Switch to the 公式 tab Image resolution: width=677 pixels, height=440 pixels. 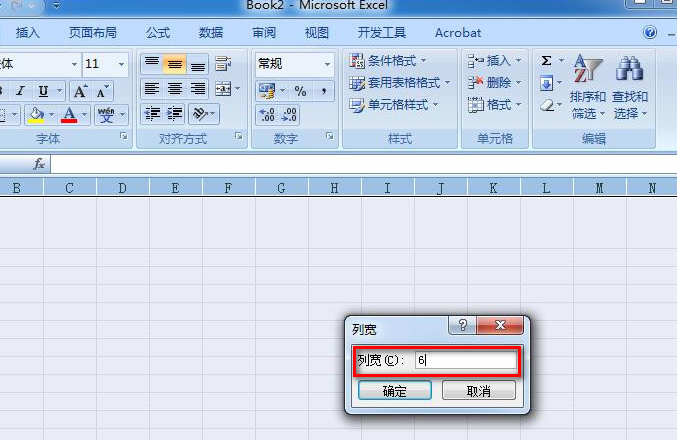pos(158,33)
